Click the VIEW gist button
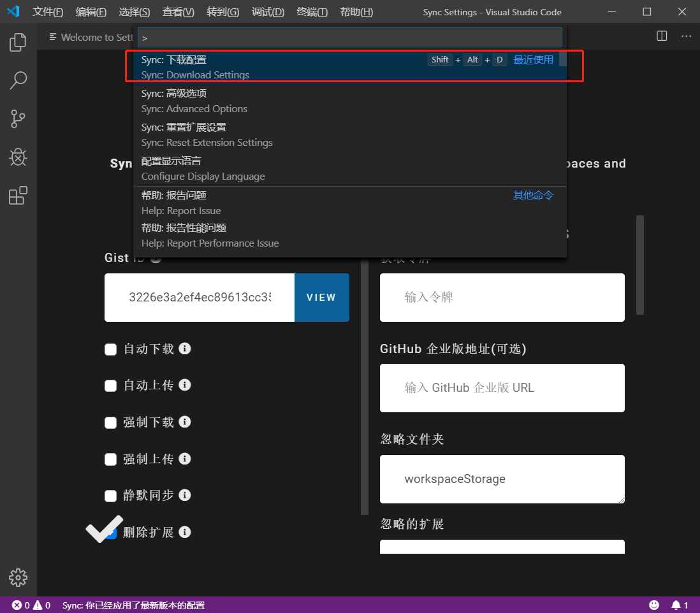The height and width of the screenshot is (613, 700). [x=321, y=297]
